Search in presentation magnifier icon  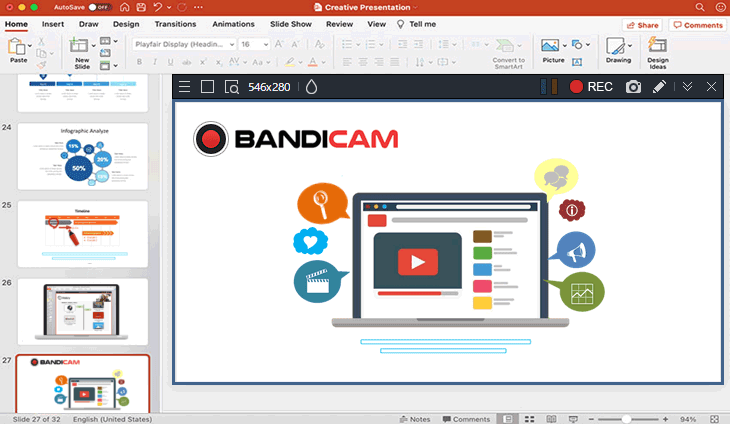point(700,7)
